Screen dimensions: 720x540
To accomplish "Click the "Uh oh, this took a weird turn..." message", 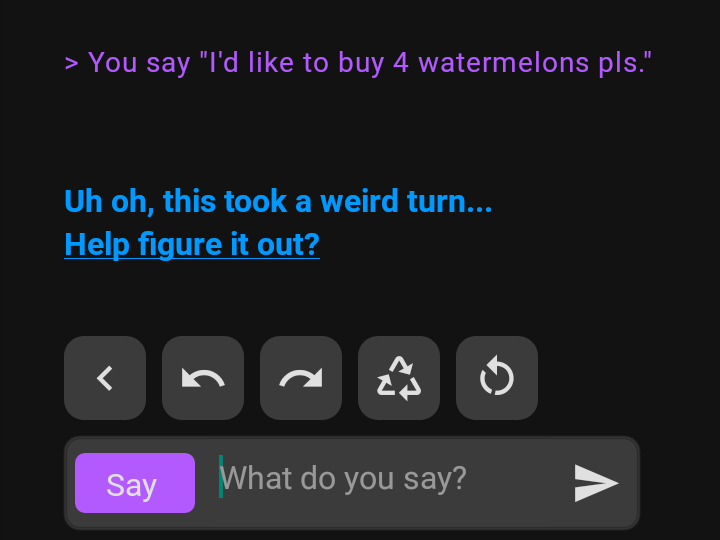I will coord(278,202).
